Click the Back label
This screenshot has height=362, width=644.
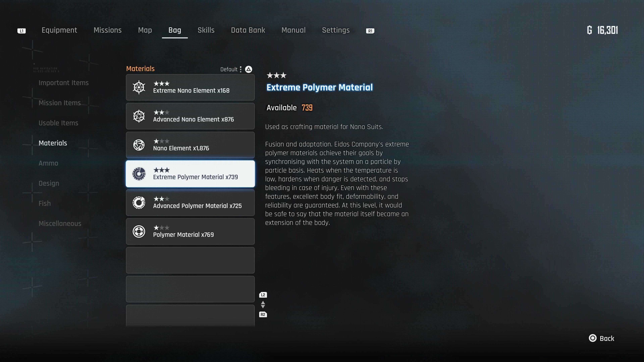tap(607, 339)
